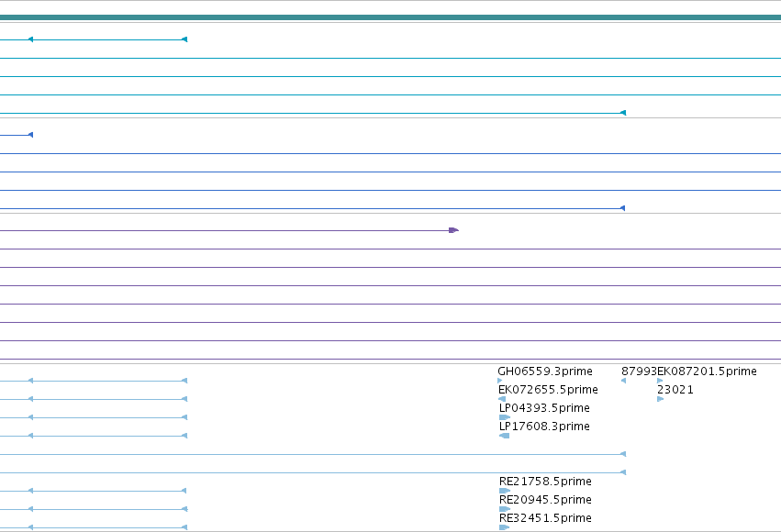Click the arrow glyph under RE21758.5prime
Screen dimensions: 781x532
point(505,491)
